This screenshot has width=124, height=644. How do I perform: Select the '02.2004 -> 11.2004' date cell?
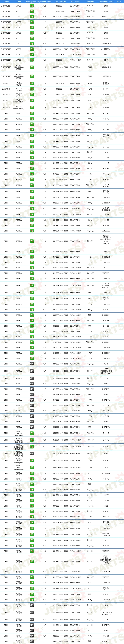60,358
